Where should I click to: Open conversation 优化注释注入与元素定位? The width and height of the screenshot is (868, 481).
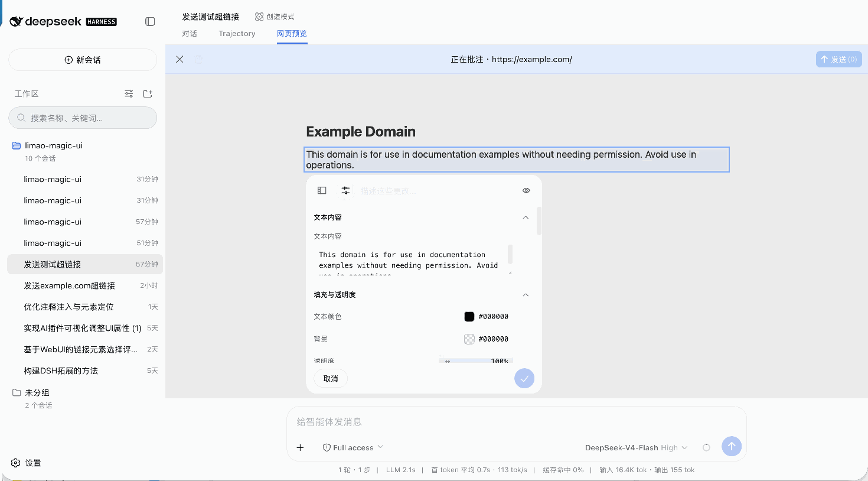pos(85,307)
